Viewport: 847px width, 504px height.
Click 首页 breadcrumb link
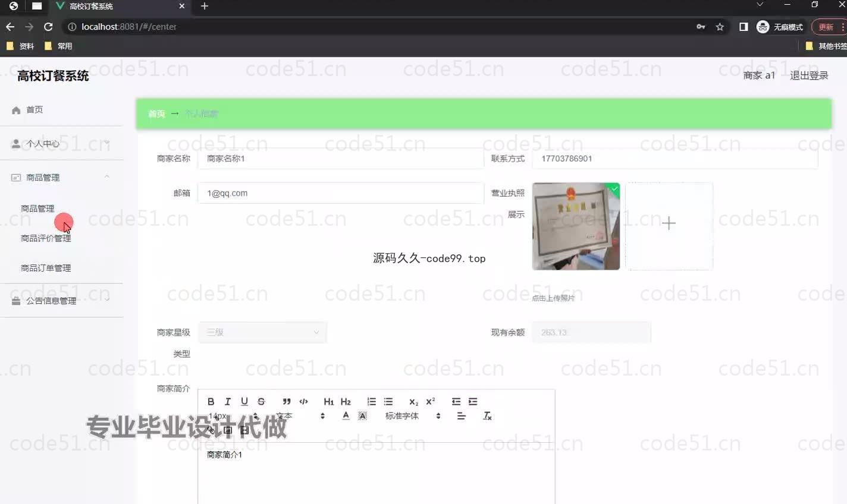156,114
